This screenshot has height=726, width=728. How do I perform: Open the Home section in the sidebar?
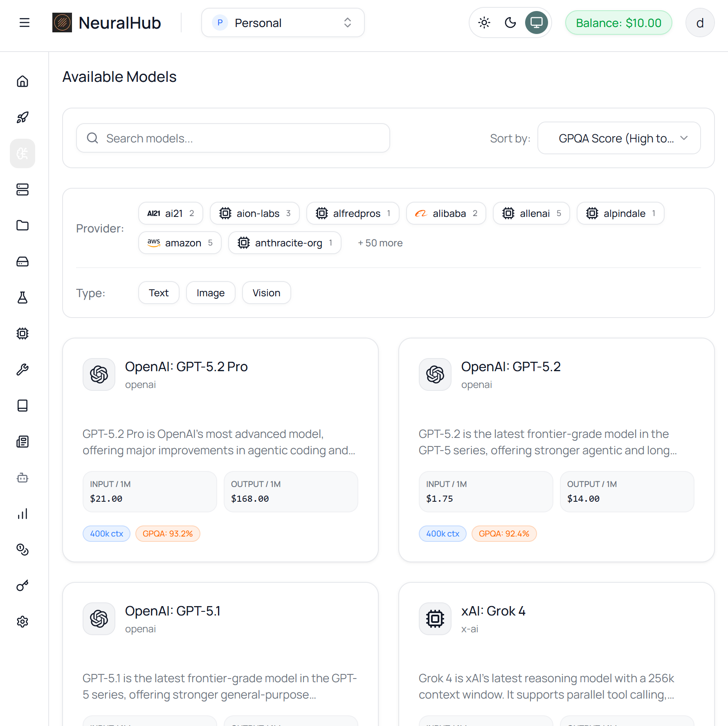[22, 81]
